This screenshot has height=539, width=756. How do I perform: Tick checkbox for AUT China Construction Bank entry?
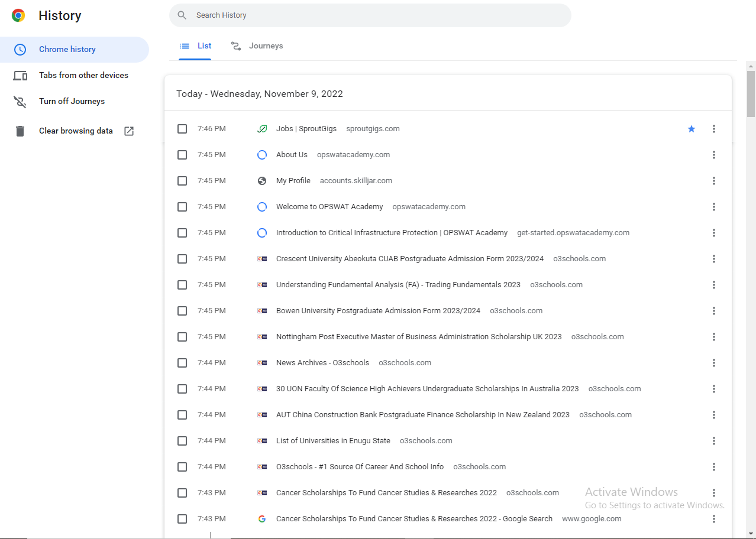pos(182,415)
